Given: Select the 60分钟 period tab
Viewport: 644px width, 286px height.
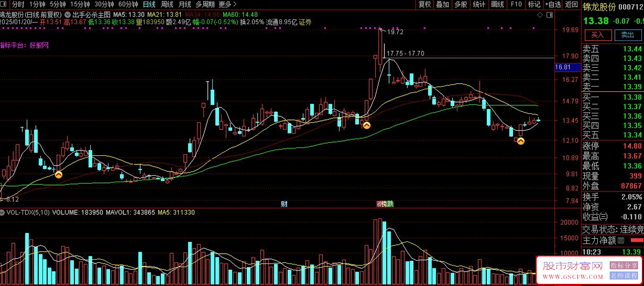Looking at the screenshot, I should point(128,4).
